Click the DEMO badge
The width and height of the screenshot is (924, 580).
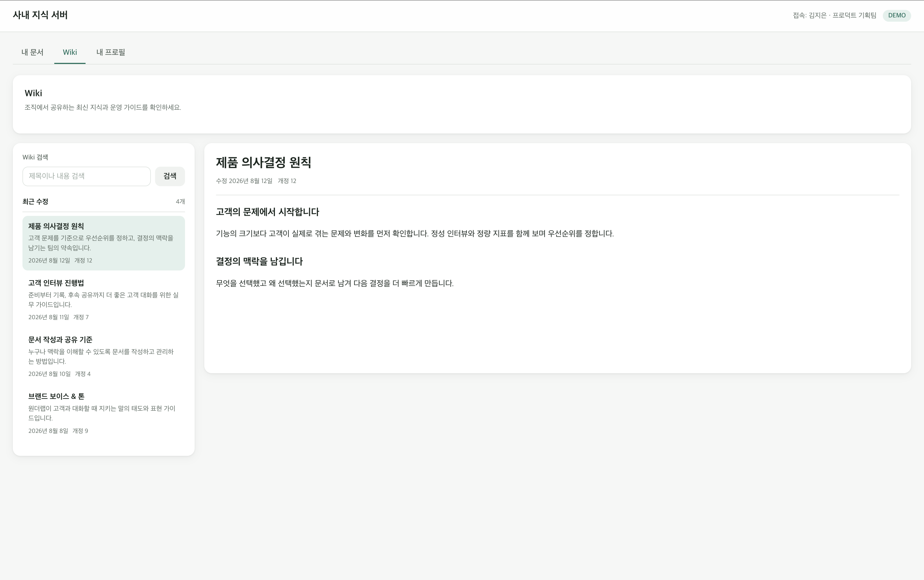tap(897, 15)
